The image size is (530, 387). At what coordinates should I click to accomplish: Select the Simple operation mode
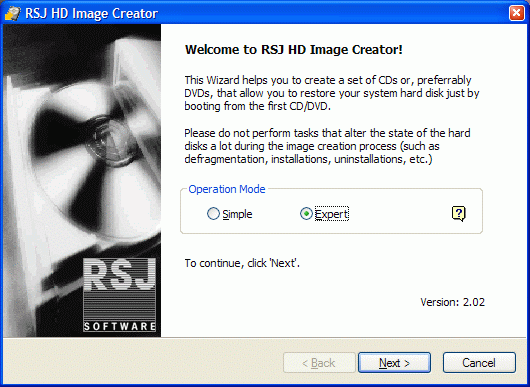click(230, 214)
